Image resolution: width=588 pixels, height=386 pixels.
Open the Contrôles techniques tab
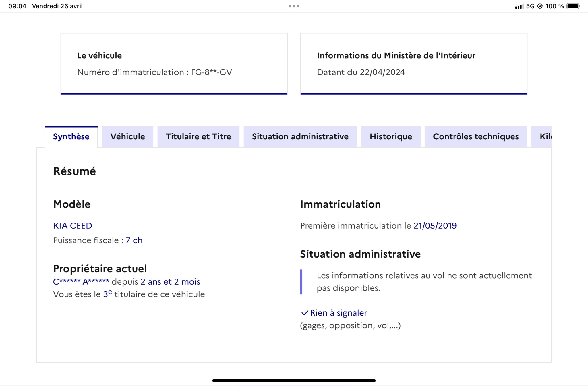tap(476, 137)
